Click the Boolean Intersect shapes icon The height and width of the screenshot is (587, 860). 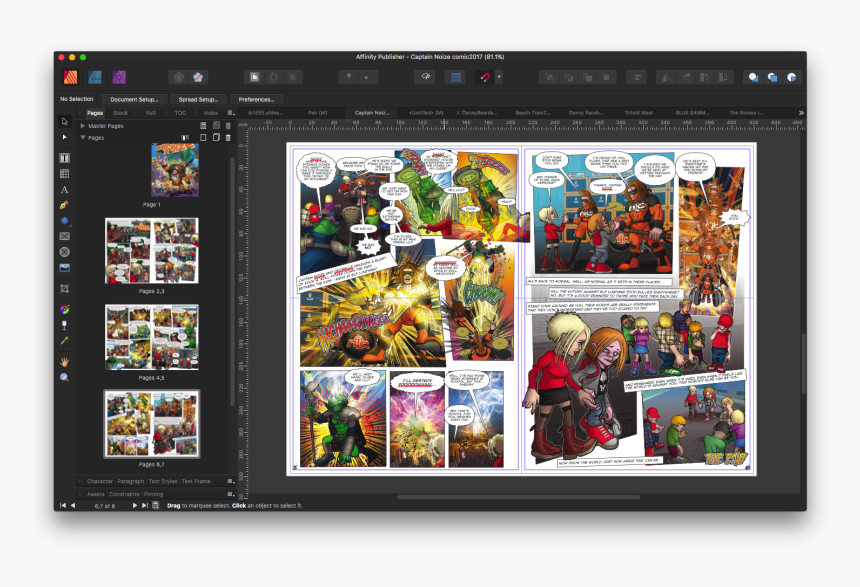tap(791, 77)
